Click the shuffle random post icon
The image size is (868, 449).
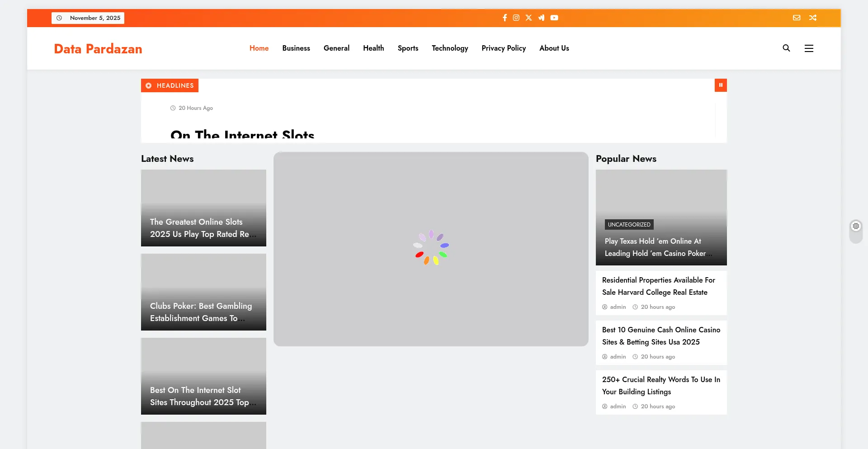click(813, 18)
